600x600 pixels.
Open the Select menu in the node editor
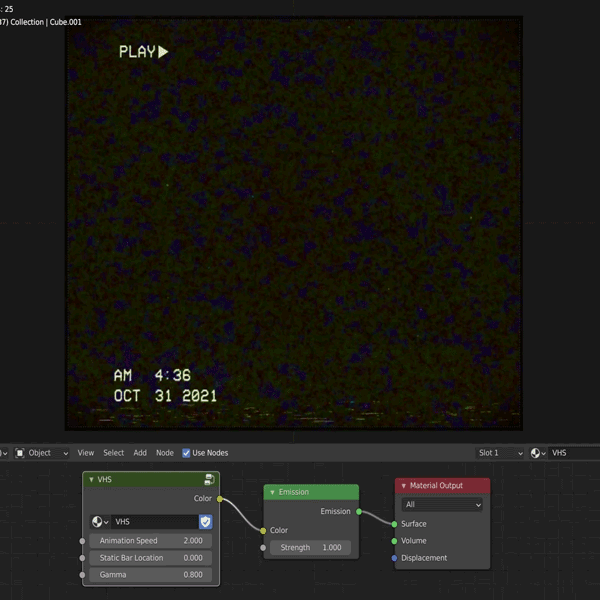pos(114,453)
